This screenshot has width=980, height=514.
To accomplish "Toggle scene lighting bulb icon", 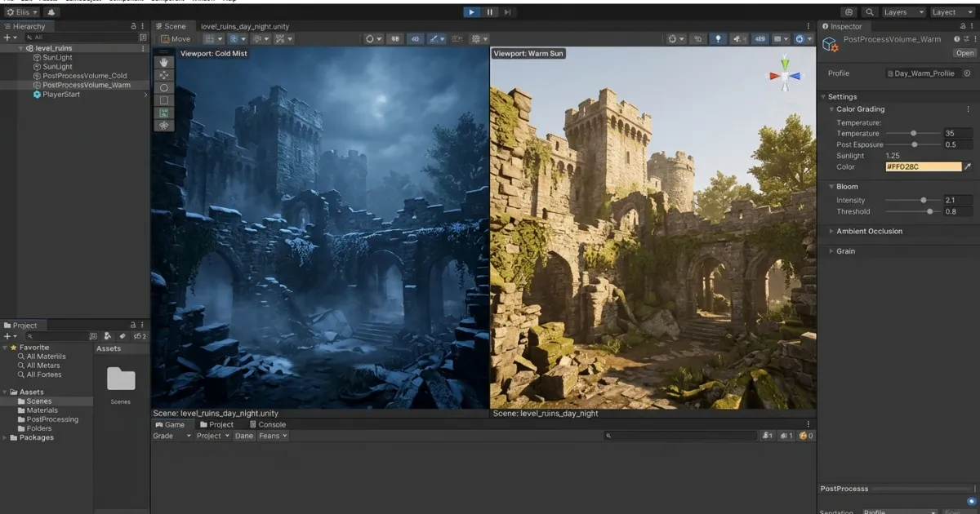I will tap(719, 38).
